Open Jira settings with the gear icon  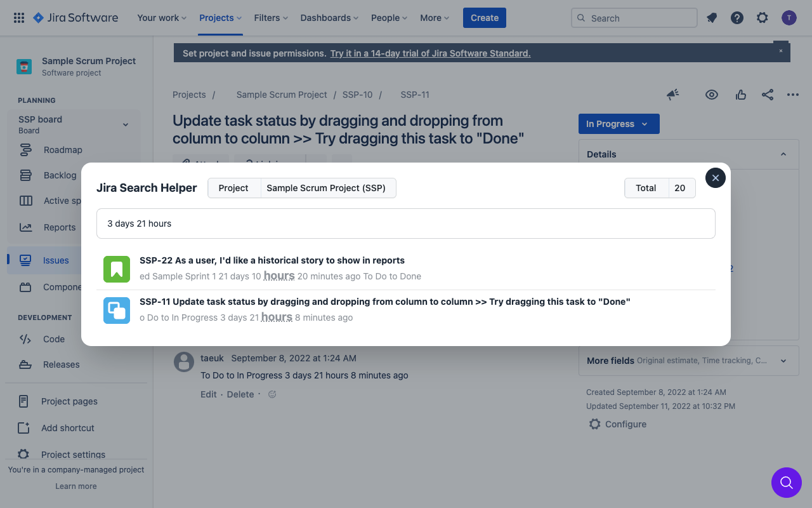coord(762,18)
